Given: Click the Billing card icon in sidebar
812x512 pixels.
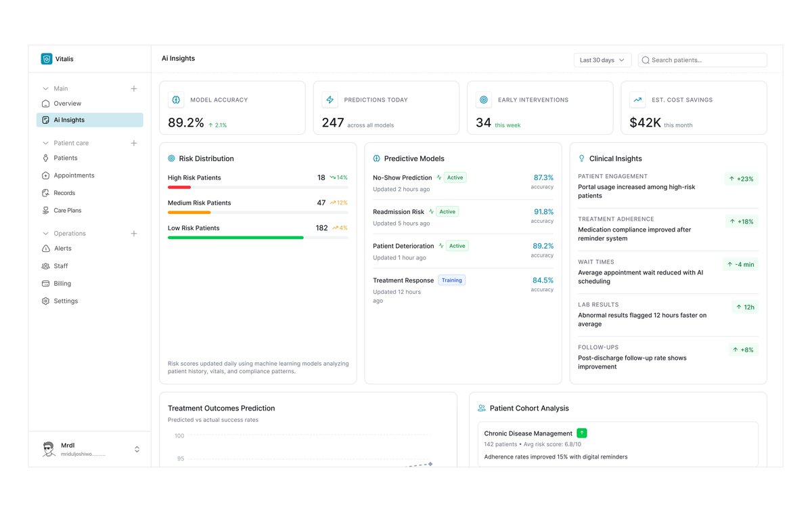Looking at the screenshot, I should click(46, 284).
